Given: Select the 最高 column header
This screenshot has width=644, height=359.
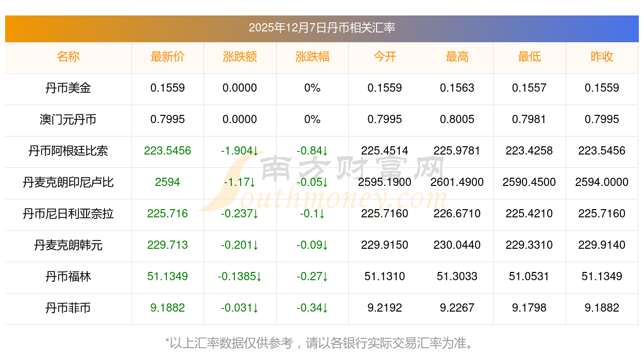Looking at the screenshot, I should [x=457, y=57].
